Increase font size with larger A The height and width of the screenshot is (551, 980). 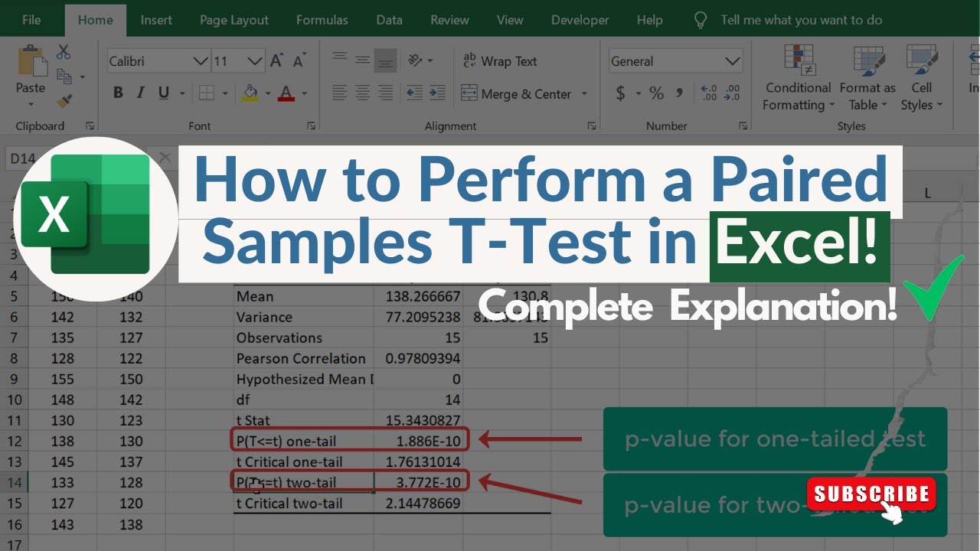[x=276, y=61]
